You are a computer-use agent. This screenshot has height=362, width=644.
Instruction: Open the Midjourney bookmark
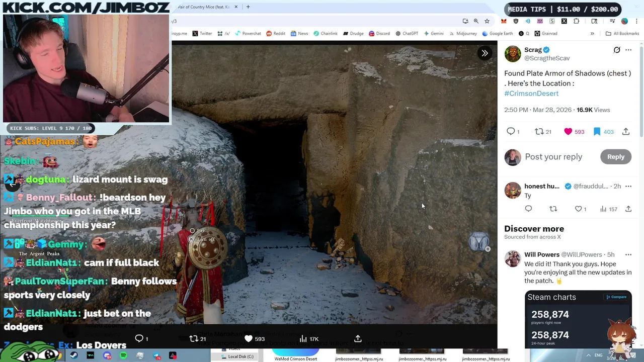(x=462, y=34)
